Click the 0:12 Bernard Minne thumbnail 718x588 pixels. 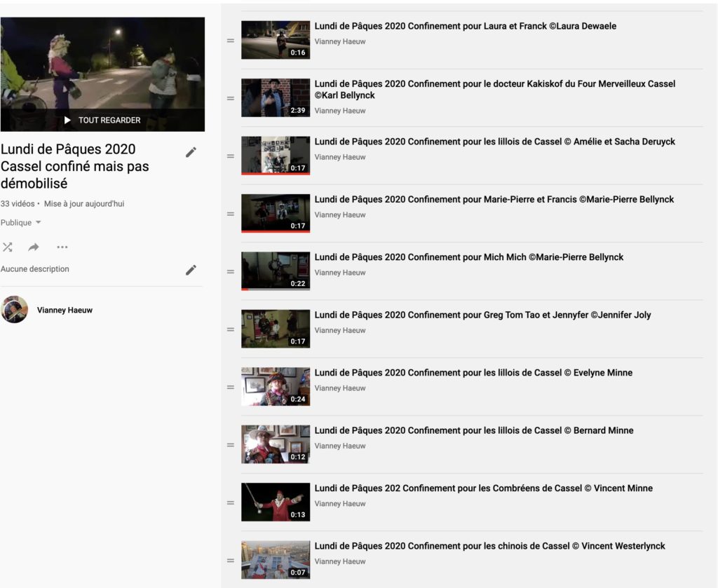(276, 444)
